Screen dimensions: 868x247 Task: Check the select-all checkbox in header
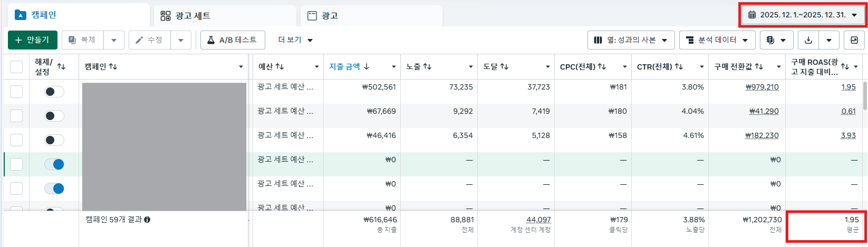pos(16,66)
